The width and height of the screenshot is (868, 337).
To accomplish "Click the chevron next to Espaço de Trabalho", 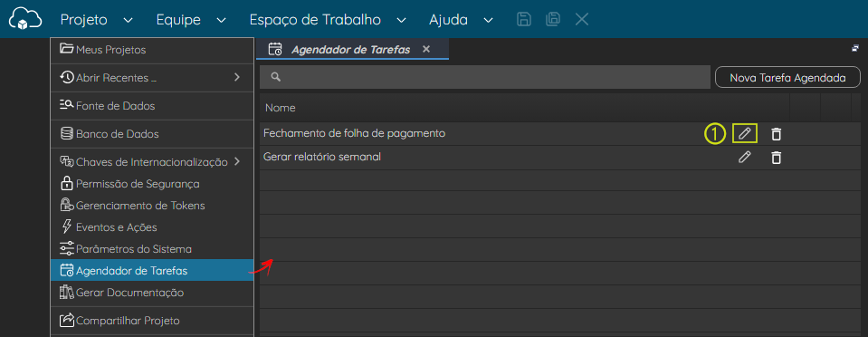I will click(x=401, y=21).
